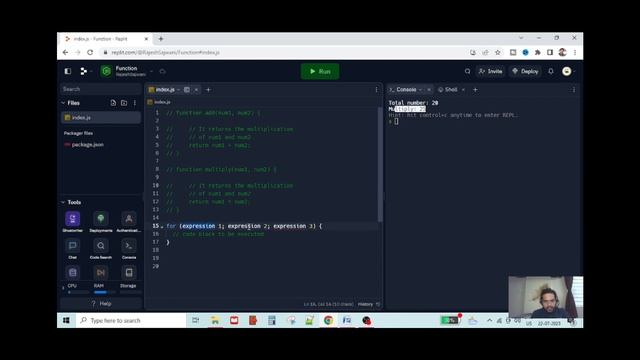This screenshot has height=360, width=640.
Task: Click the CPU usage bar
Action: pos(78,292)
